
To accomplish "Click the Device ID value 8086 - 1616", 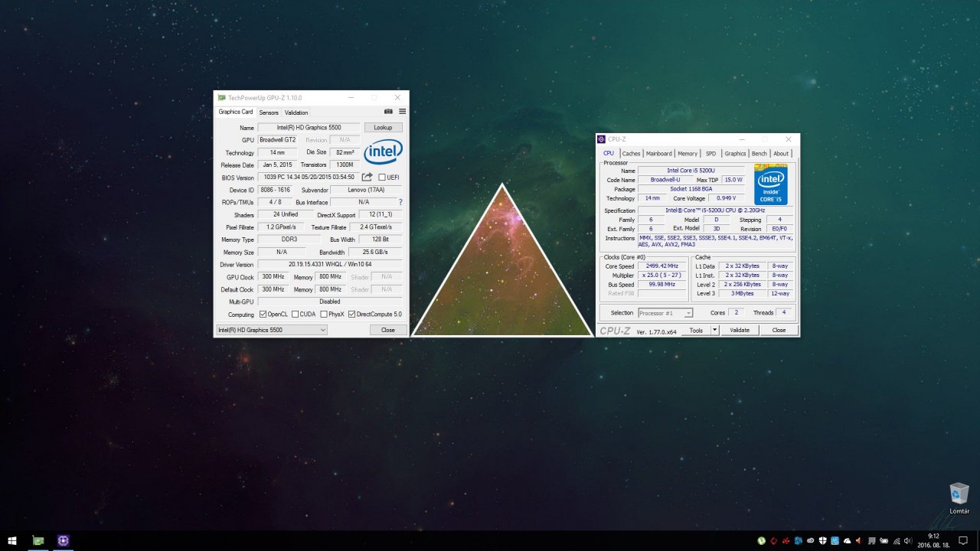I will point(276,190).
